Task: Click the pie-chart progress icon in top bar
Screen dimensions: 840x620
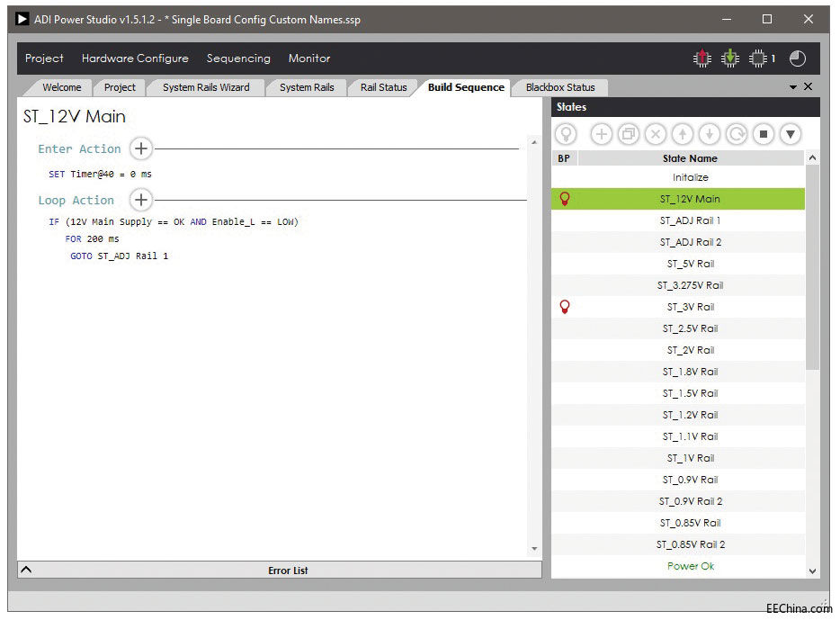Action: pos(797,58)
